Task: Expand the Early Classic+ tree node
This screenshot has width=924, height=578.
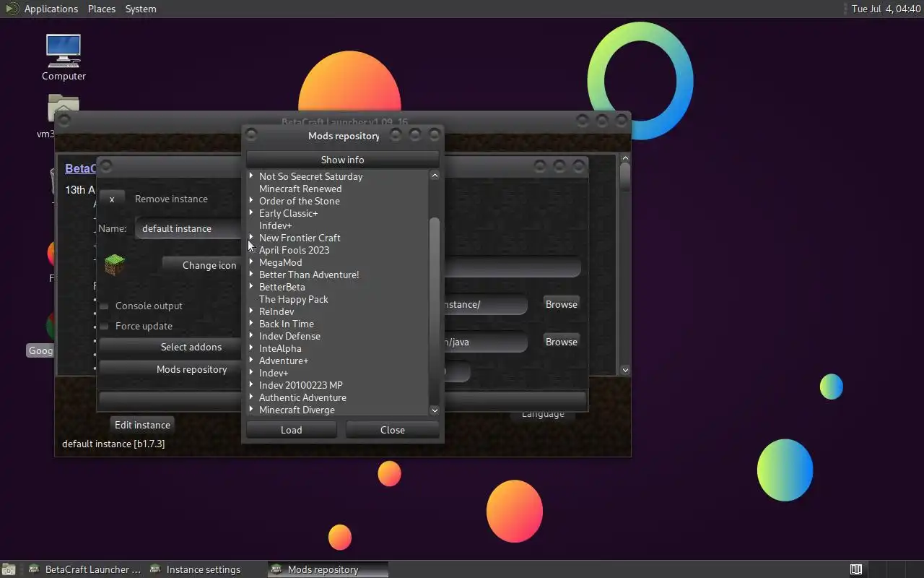Action: pos(251,213)
